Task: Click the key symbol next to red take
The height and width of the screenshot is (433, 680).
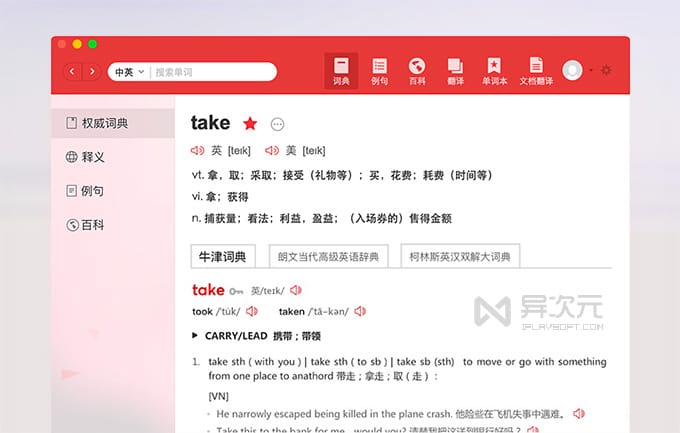Action: 236,292
